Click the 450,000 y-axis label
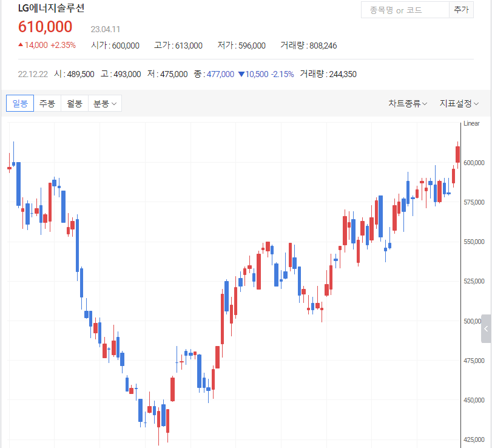The image size is (492, 448). (x=474, y=400)
